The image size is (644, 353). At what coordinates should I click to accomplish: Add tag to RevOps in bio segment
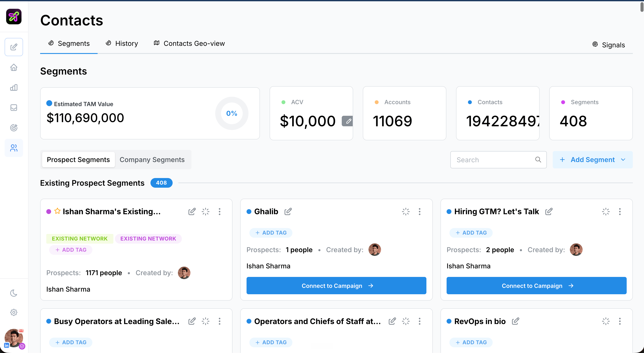pos(471,342)
